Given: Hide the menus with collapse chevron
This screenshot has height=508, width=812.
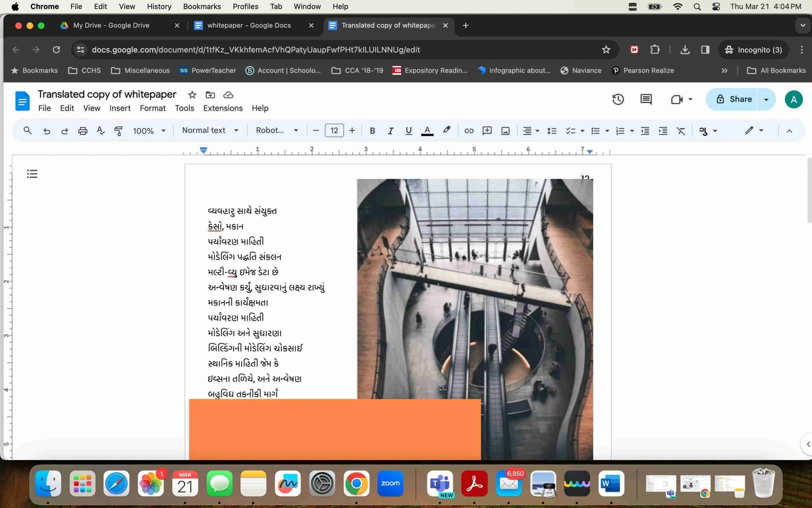Looking at the screenshot, I should tap(789, 131).
